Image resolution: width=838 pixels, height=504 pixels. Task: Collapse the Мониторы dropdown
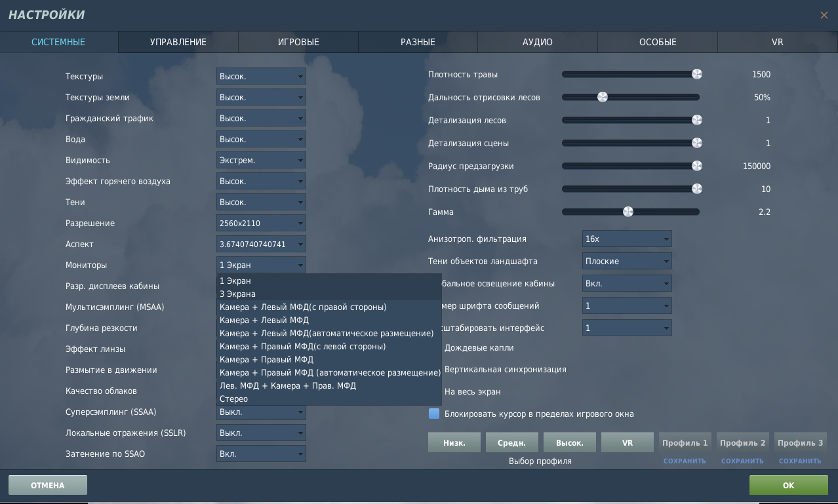click(261, 265)
